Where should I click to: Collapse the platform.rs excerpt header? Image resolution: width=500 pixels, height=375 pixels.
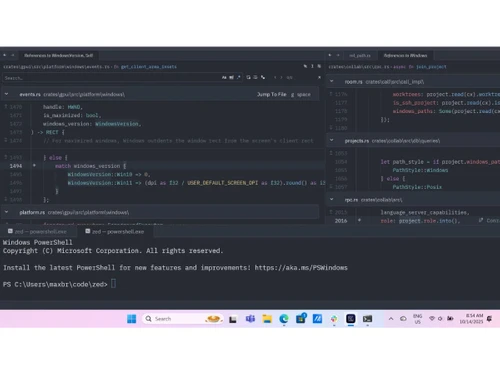pos(6,212)
